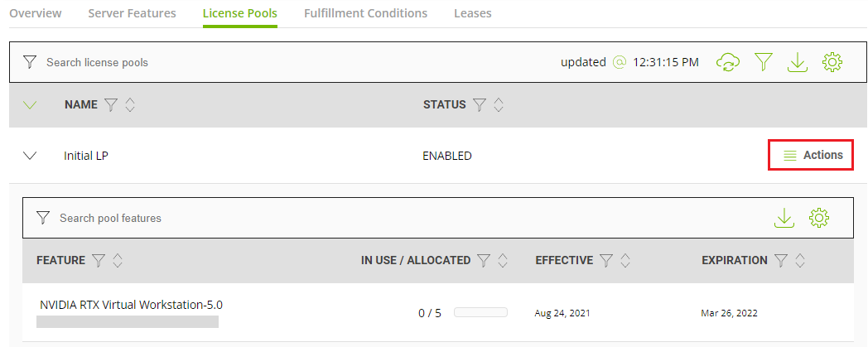Filter the FEATURE column

click(x=99, y=261)
